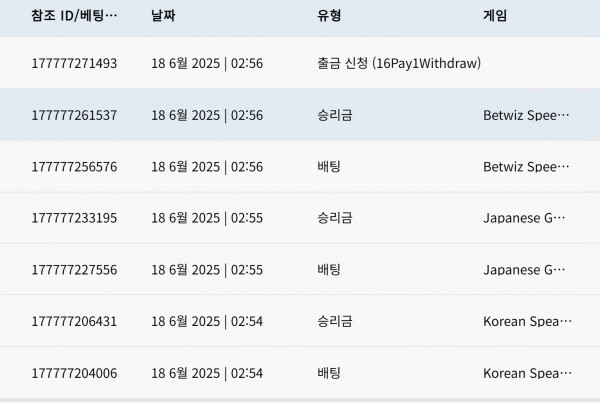Open the Korean Spea… game in the 승리금 row

tap(527, 321)
